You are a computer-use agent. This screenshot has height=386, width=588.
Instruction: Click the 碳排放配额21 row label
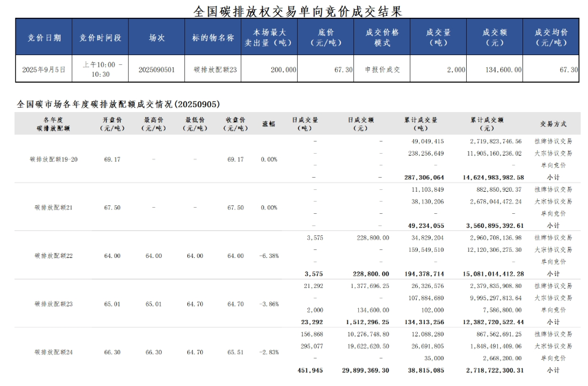click(54, 208)
